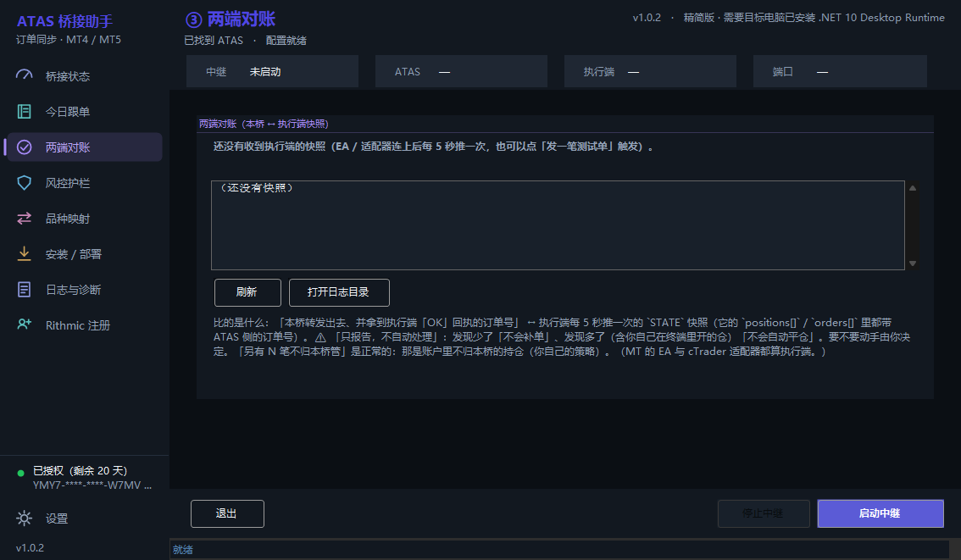Click the 安装 / 部署 download icon
The height and width of the screenshot is (560, 961).
(24, 253)
